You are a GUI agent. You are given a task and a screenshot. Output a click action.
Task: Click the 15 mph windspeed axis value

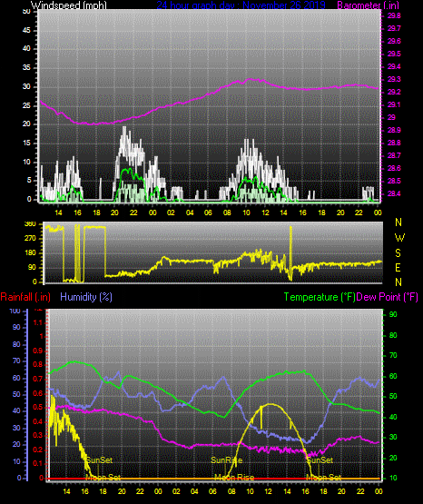[26, 143]
